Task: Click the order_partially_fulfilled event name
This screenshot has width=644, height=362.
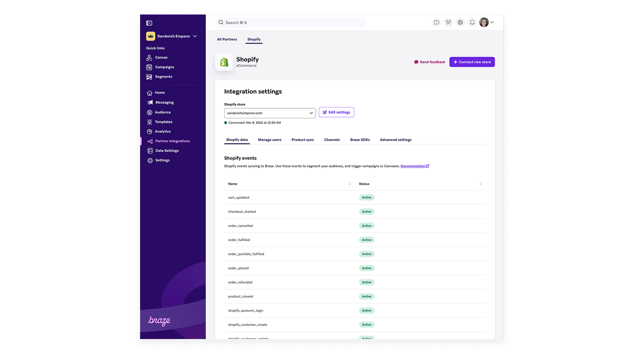Action: tap(246, 254)
